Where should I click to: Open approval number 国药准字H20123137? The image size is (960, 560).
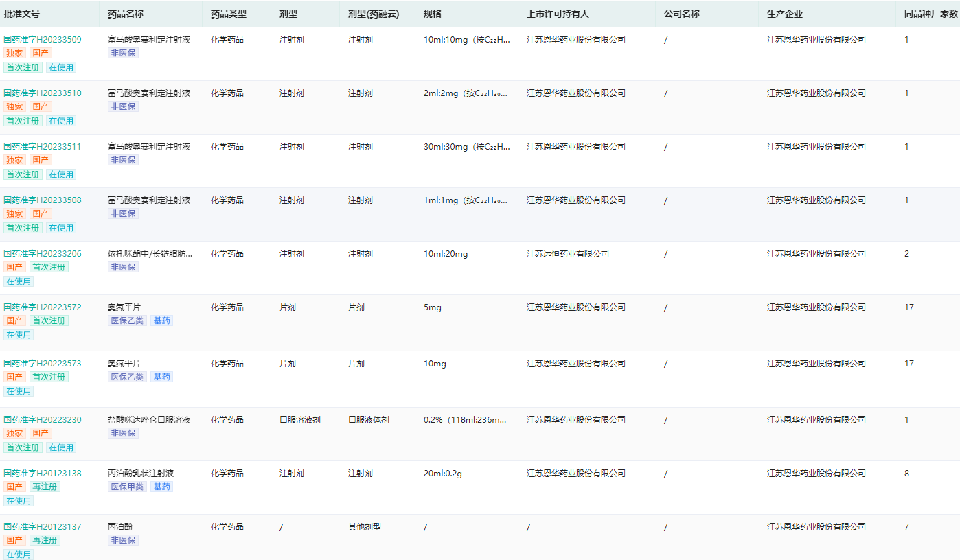point(43,527)
